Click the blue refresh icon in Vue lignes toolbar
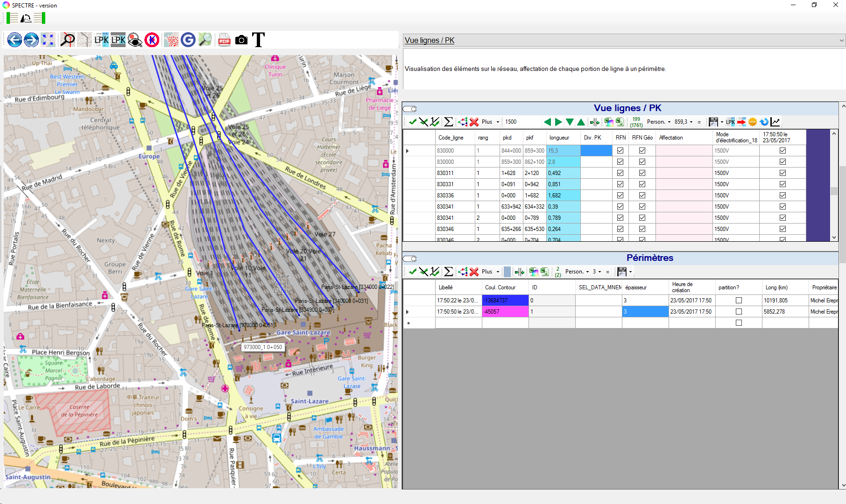The height and width of the screenshot is (504, 846). pyautogui.click(x=764, y=122)
